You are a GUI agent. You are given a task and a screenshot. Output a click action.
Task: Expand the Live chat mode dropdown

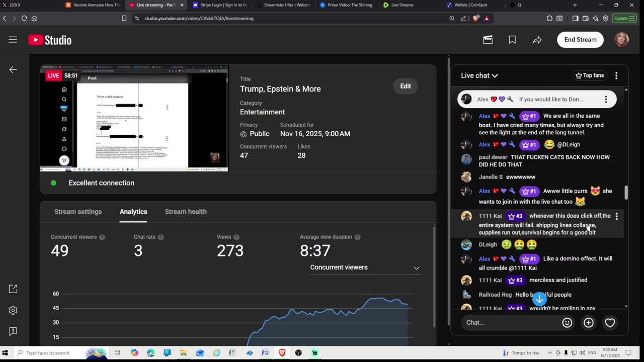tap(479, 75)
